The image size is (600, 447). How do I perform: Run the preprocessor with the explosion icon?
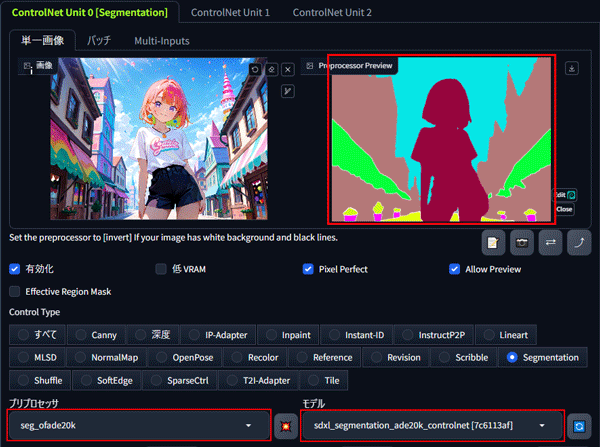coord(284,425)
